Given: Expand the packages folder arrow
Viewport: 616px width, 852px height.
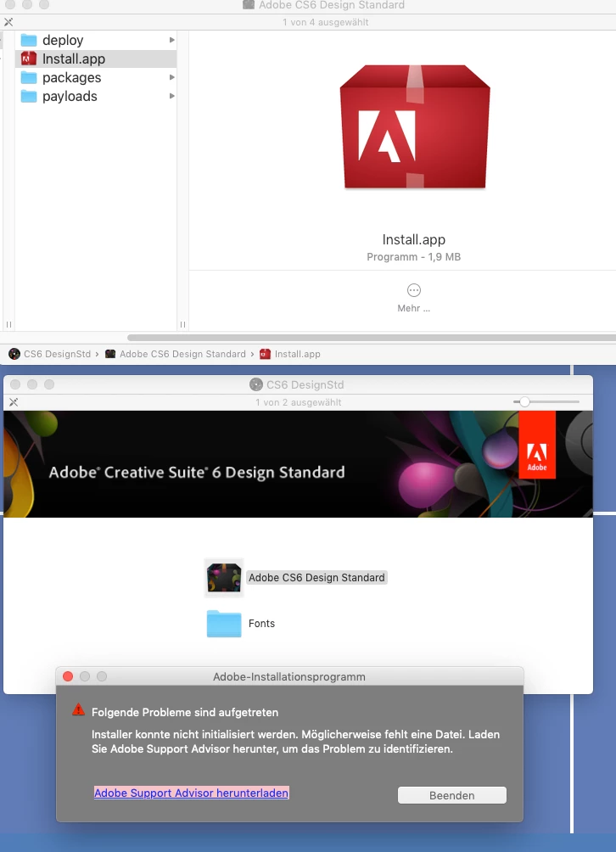Looking at the screenshot, I should point(171,77).
